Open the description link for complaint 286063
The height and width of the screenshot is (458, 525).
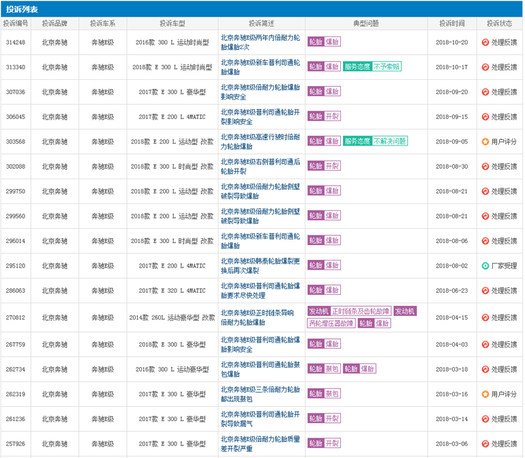point(260,291)
